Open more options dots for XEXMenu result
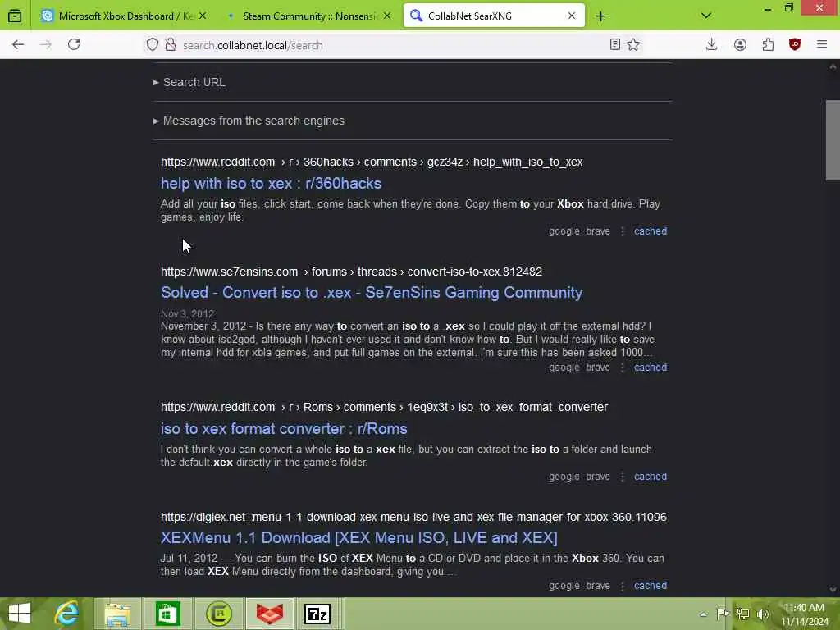The height and width of the screenshot is (630, 840). pyautogui.click(x=623, y=586)
